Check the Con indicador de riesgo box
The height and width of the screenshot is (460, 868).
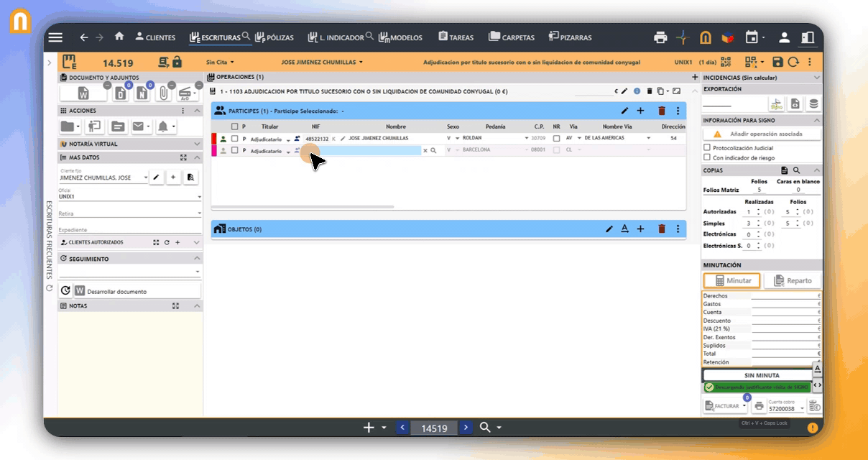click(707, 157)
